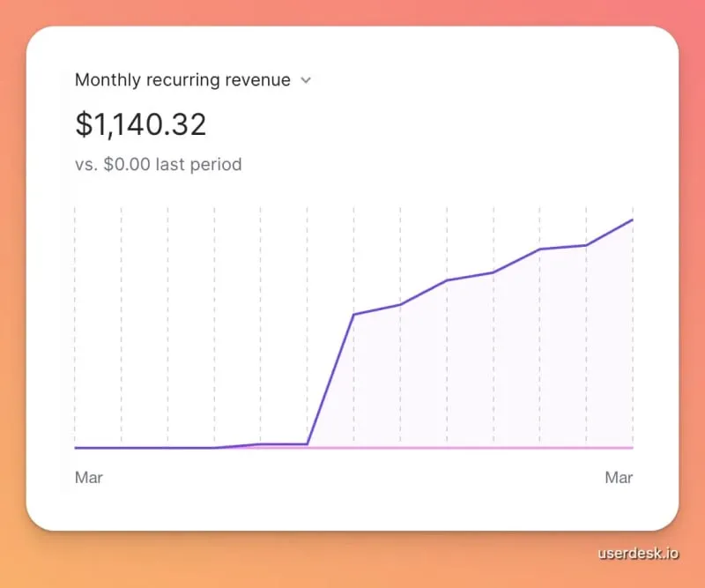705x588 pixels.
Task: Click the left 'Mar' x-axis label
Action: 89,478
